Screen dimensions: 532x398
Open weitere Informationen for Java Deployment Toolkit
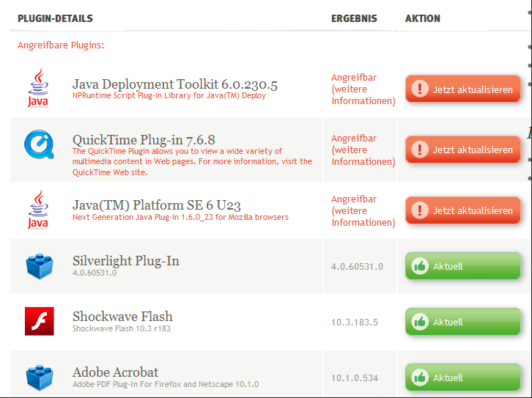coord(363,95)
